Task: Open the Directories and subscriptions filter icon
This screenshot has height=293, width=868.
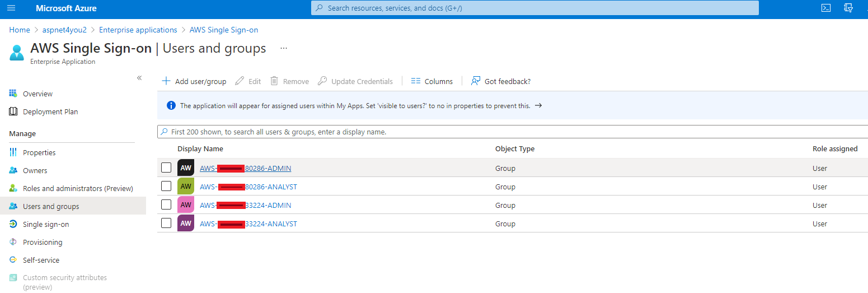Action: click(848, 8)
